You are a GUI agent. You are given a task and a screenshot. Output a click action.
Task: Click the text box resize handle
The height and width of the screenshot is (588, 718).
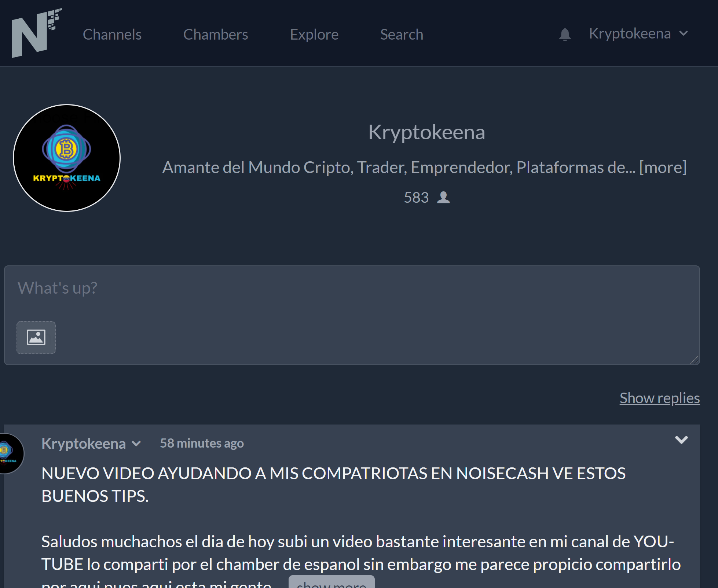695,360
